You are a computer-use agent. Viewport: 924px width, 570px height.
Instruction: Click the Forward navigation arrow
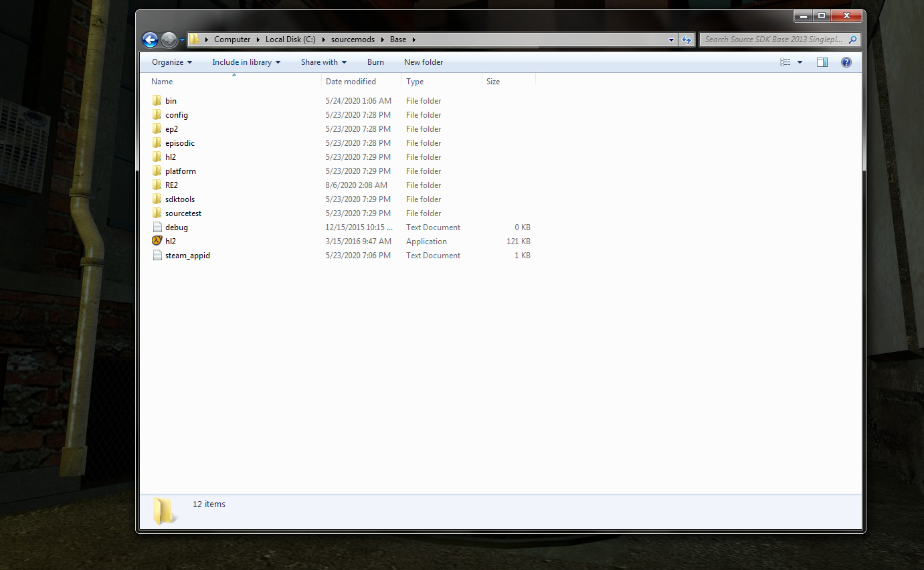(169, 40)
